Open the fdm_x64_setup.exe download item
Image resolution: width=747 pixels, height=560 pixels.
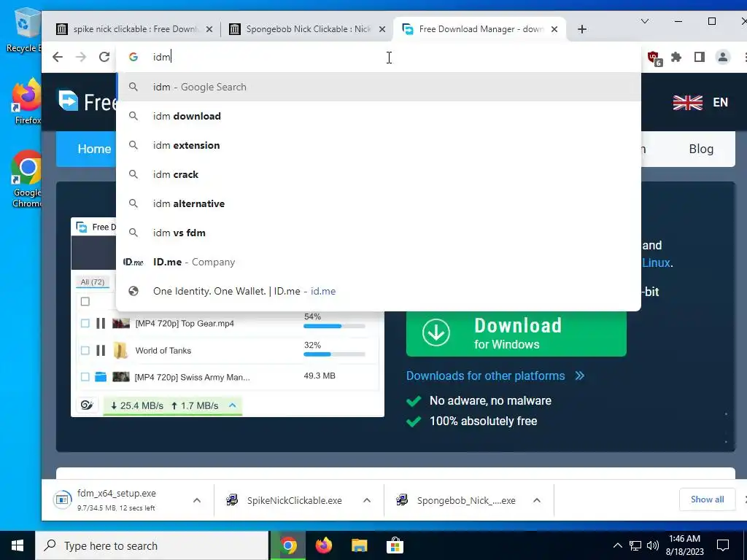pyautogui.click(x=117, y=499)
